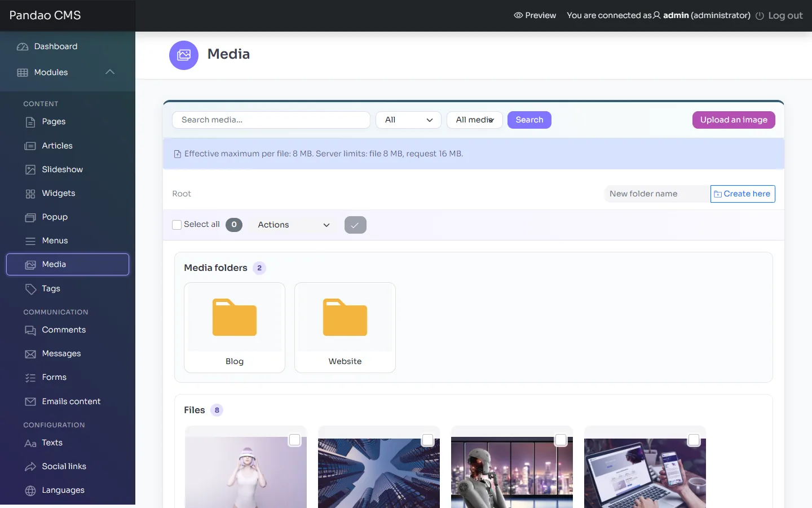The width and height of the screenshot is (812, 508).
Task: Click the Search media input field
Action: click(271, 120)
